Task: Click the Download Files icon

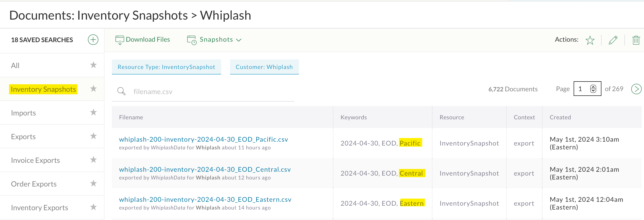Action: [x=120, y=40]
